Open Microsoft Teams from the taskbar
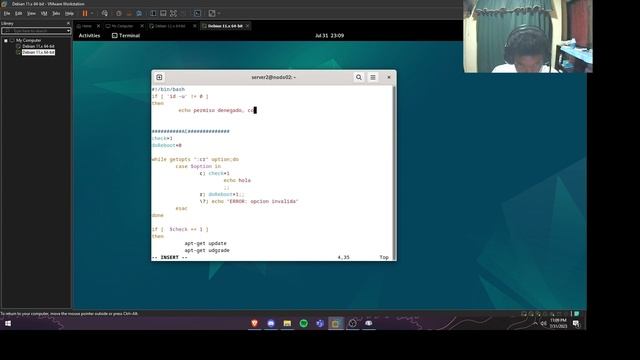Screen dimensions: 640x360 (320, 323)
